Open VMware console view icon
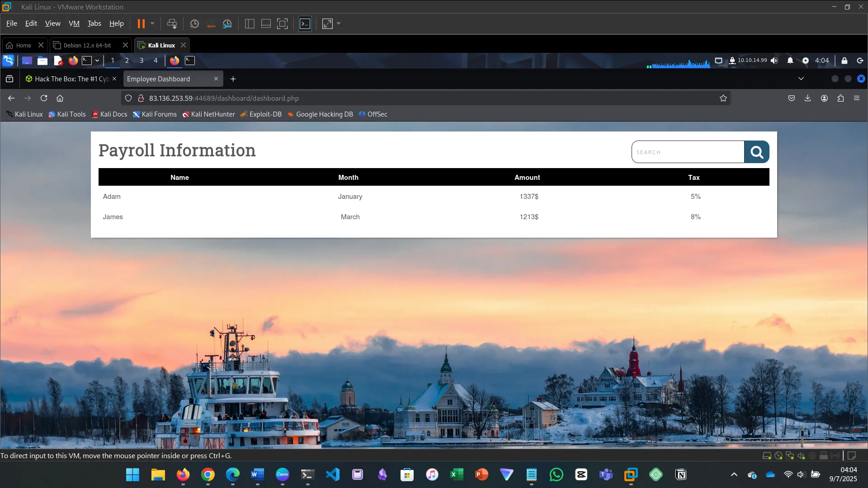 pos(305,24)
